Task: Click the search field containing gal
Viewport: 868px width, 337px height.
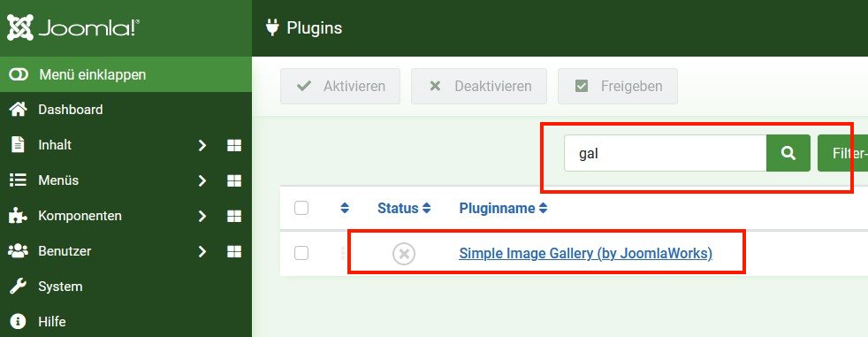Action: (666, 153)
